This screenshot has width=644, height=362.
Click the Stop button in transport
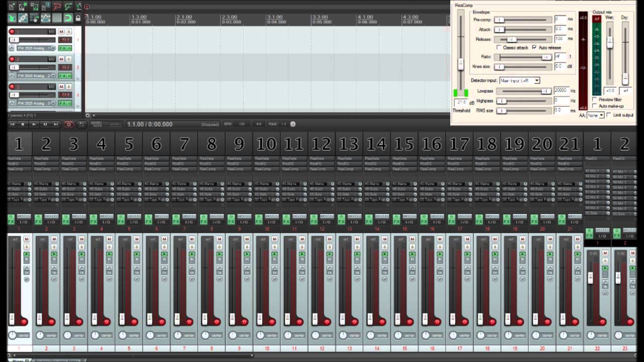pos(23,124)
